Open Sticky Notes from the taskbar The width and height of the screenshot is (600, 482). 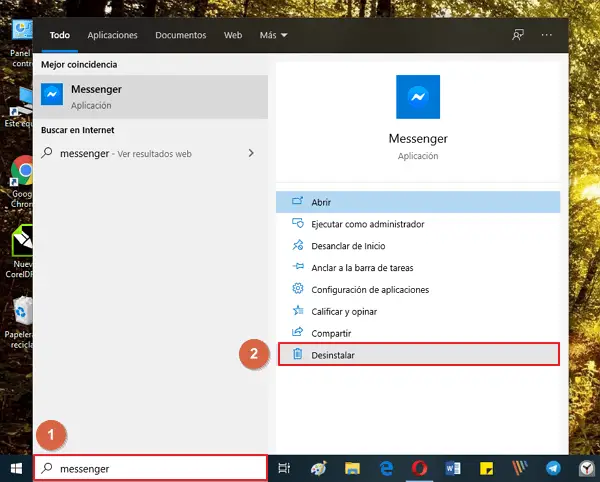pyautogui.click(x=486, y=468)
